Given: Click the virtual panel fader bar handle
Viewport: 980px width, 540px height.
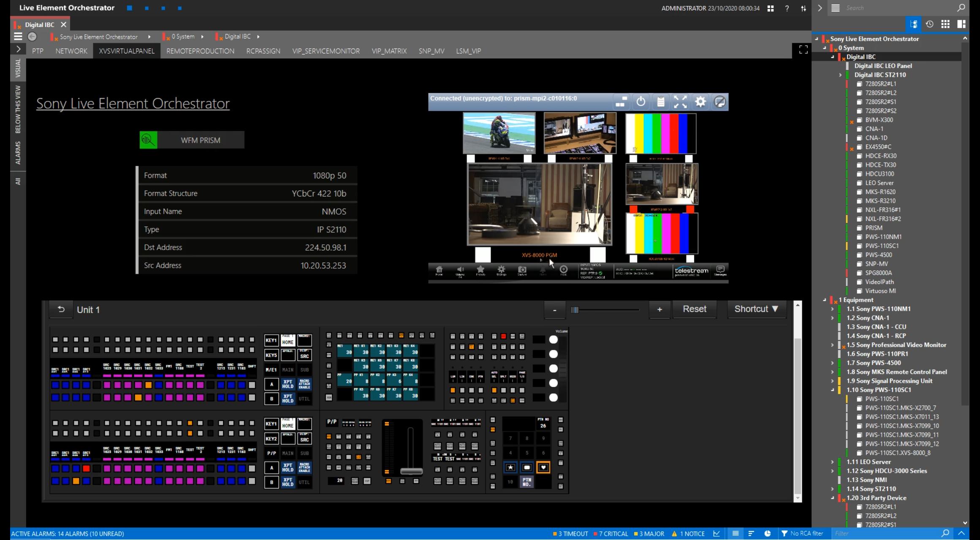Looking at the screenshot, I should [x=411, y=471].
